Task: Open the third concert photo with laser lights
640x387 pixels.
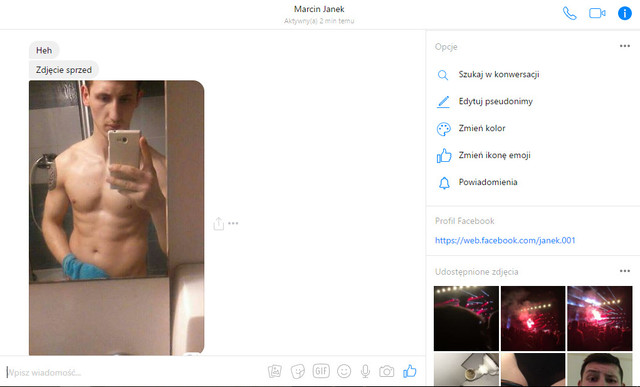Action: click(x=600, y=318)
